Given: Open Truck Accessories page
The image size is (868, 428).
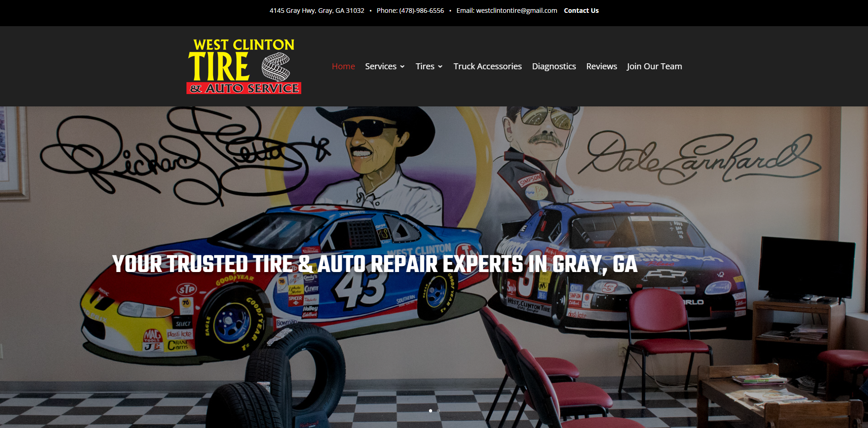Looking at the screenshot, I should click(x=488, y=67).
